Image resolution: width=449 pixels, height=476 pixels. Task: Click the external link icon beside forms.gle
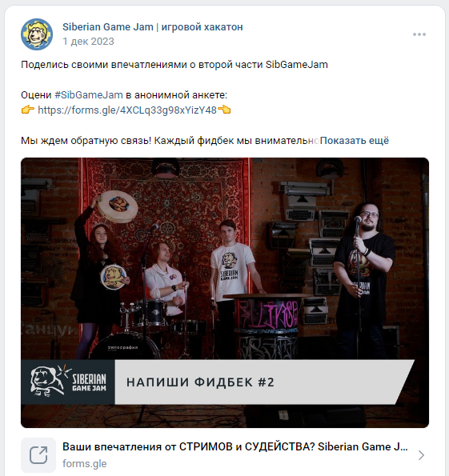pos(38,454)
